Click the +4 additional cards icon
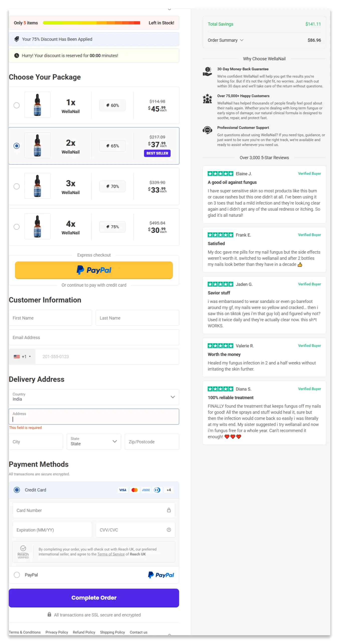This screenshot has width=339, height=644. click(x=168, y=490)
